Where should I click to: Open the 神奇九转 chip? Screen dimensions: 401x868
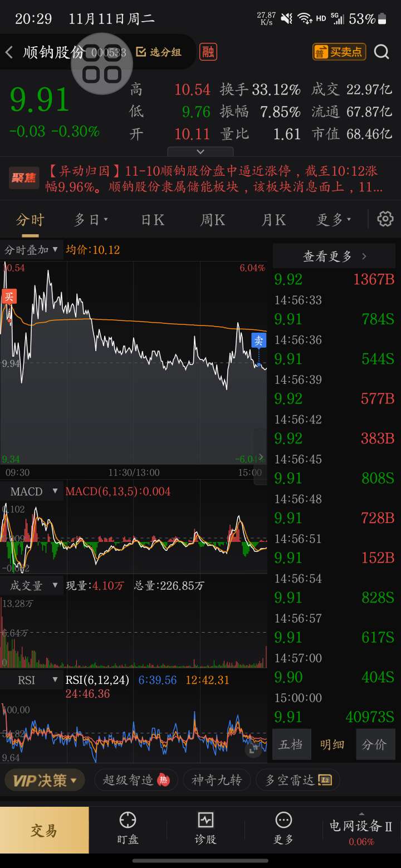point(217,780)
